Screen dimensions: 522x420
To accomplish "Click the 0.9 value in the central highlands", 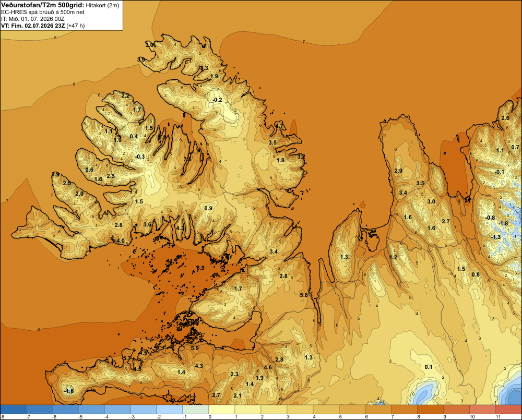I will pyautogui.click(x=208, y=208).
